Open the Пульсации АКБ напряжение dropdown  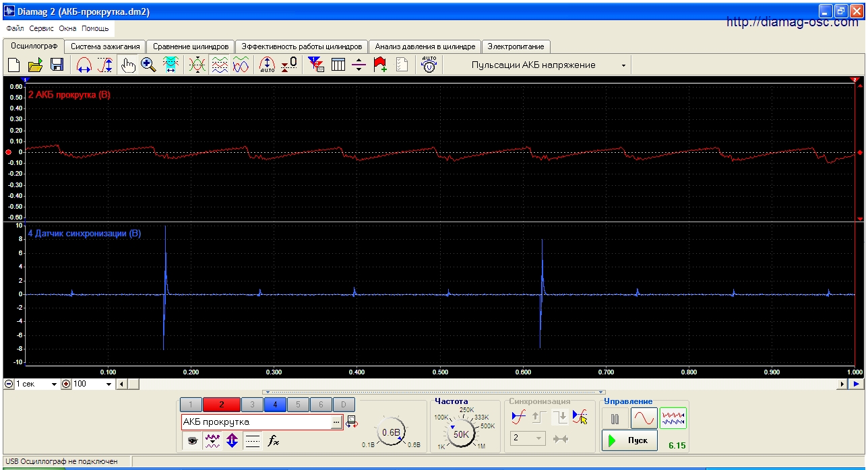pyautogui.click(x=623, y=65)
